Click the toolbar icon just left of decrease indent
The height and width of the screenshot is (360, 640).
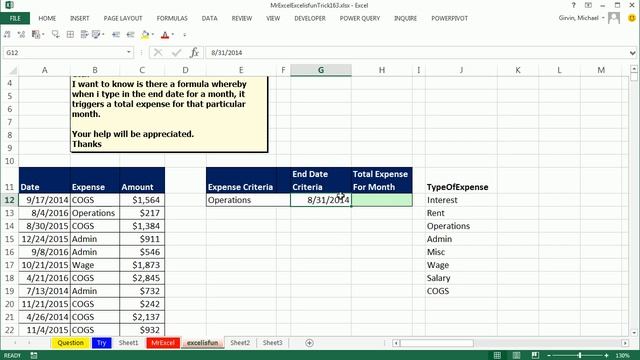coord(96,35)
